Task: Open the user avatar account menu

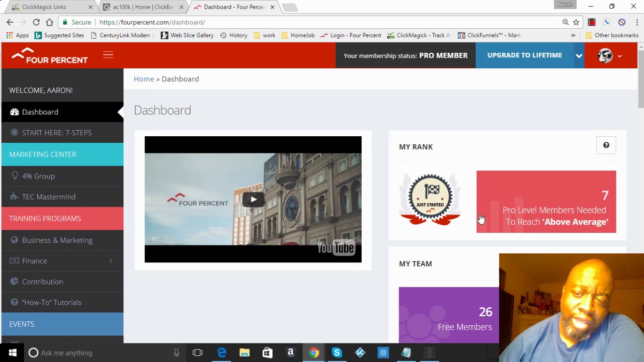Action: click(x=610, y=56)
